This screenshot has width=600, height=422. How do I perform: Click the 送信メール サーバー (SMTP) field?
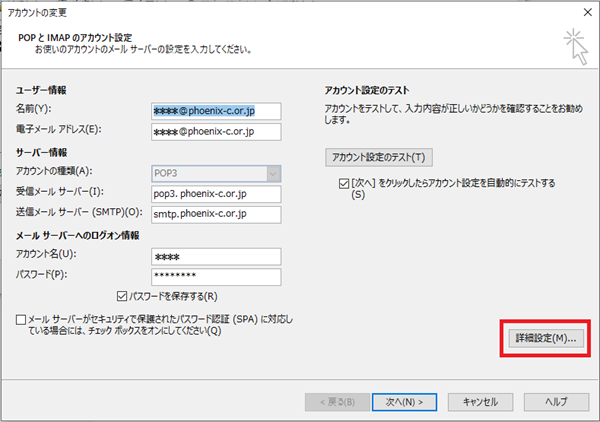[216, 213]
